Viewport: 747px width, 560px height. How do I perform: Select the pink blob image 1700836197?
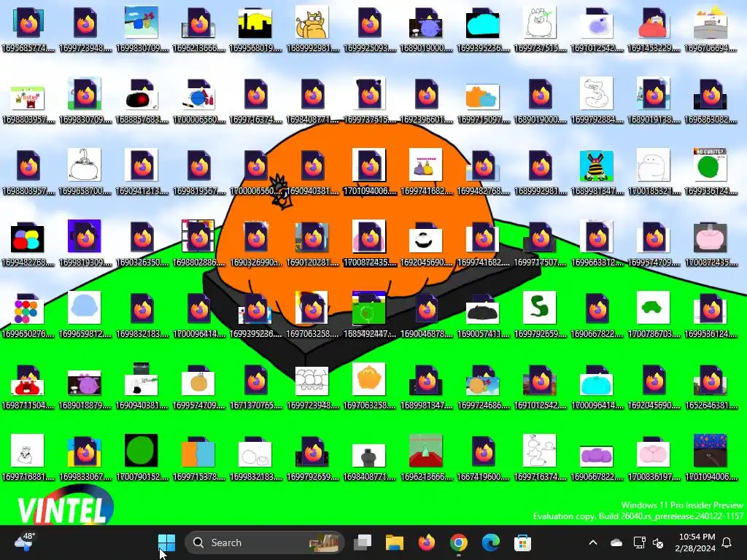(654, 458)
